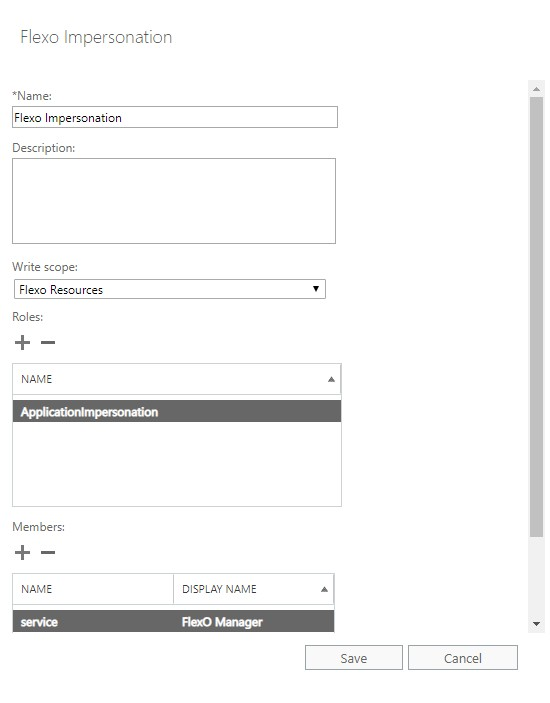Click the DISPLAY NAME column header
Image resolution: width=550 pixels, height=703 pixels.
(254, 589)
